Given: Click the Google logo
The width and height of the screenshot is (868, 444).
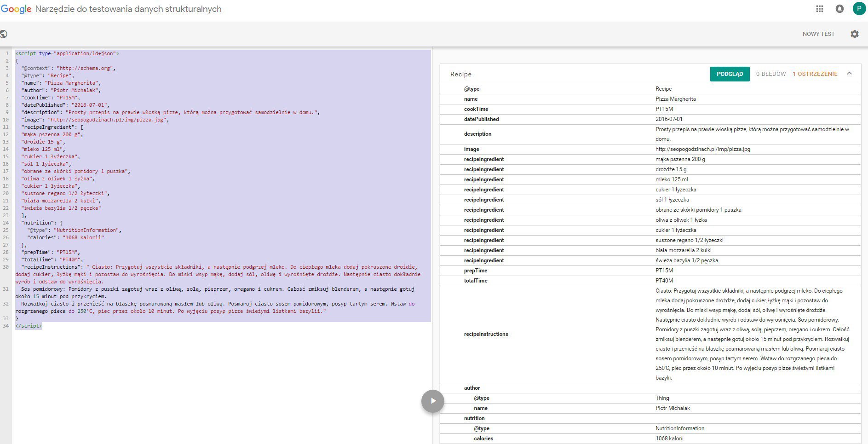Looking at the screenshot, I should pos(16,9).
